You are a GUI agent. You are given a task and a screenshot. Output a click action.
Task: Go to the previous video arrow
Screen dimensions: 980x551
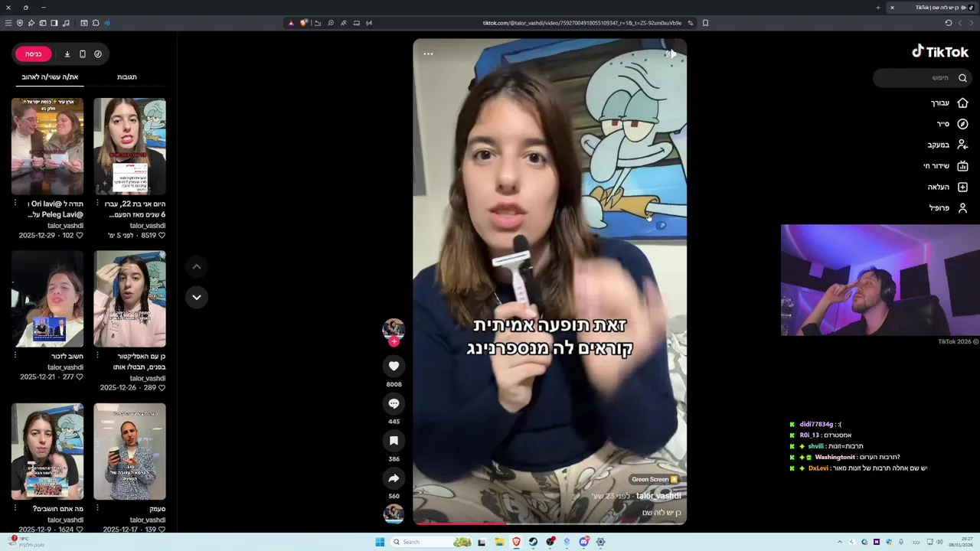click(197, 266)
